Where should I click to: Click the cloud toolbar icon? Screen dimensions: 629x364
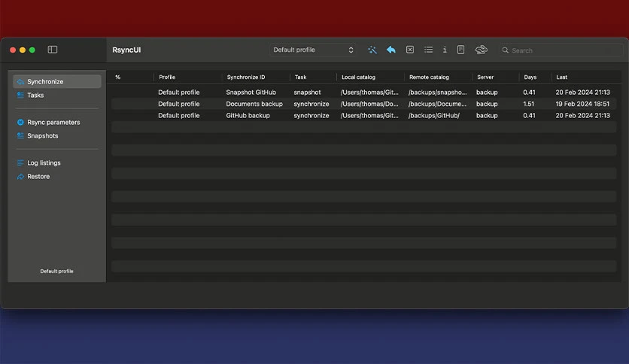[481, 50]
